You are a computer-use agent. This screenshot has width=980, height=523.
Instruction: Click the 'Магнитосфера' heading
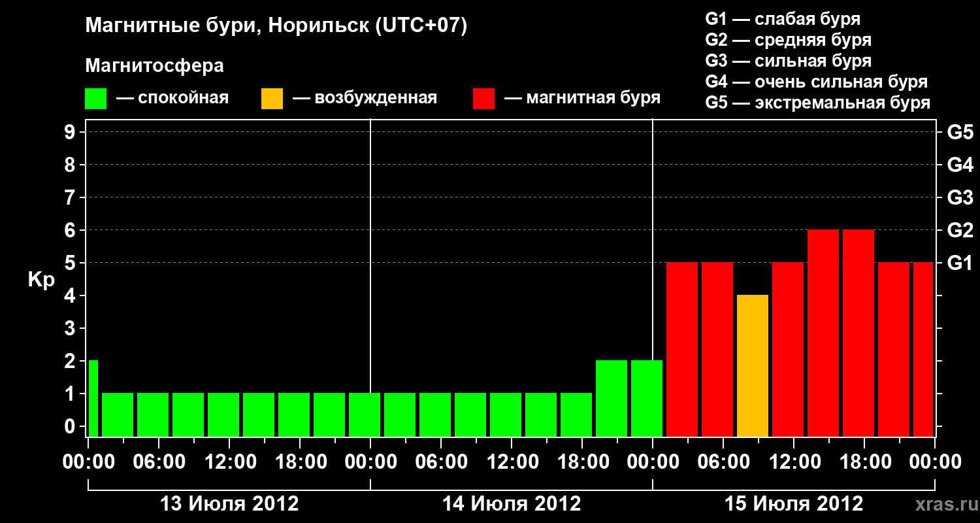[155, 66]
